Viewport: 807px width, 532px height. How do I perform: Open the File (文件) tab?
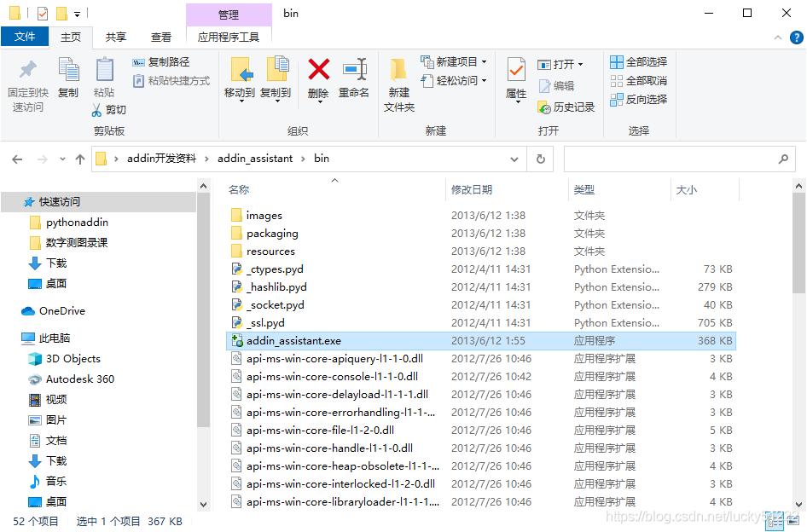(x=25, y=37)
